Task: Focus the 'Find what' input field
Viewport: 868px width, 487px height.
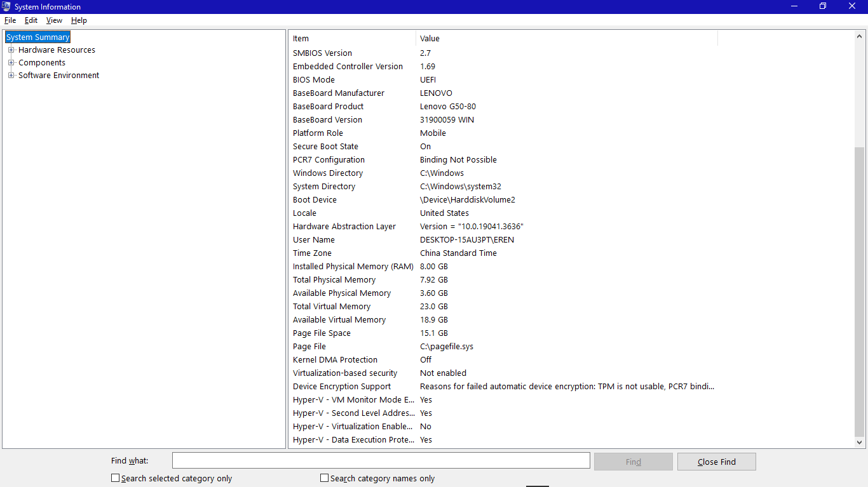Action: click(x=381, y=461)
